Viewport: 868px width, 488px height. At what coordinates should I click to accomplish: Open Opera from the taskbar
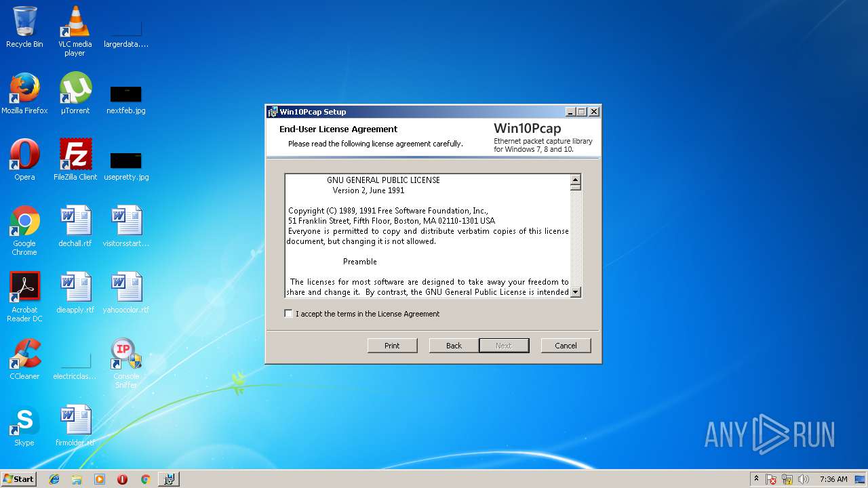pyautogui.click(x=122, y=479)
